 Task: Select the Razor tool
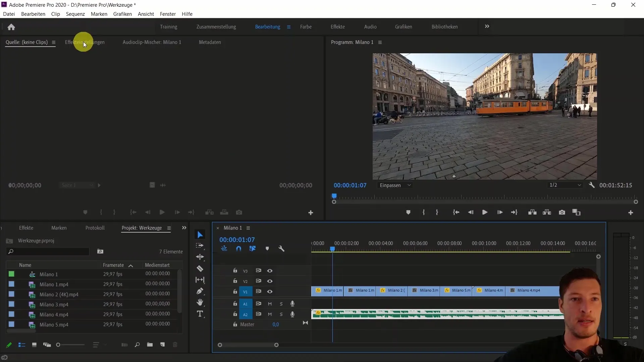click(200, 268)
